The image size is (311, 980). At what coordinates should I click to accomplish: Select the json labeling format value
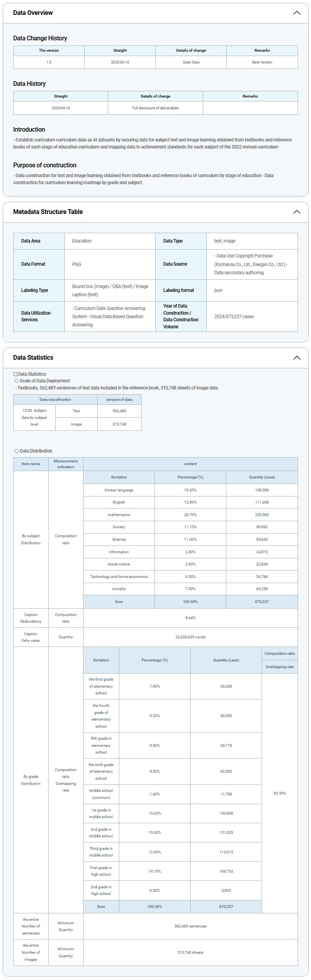218,290
